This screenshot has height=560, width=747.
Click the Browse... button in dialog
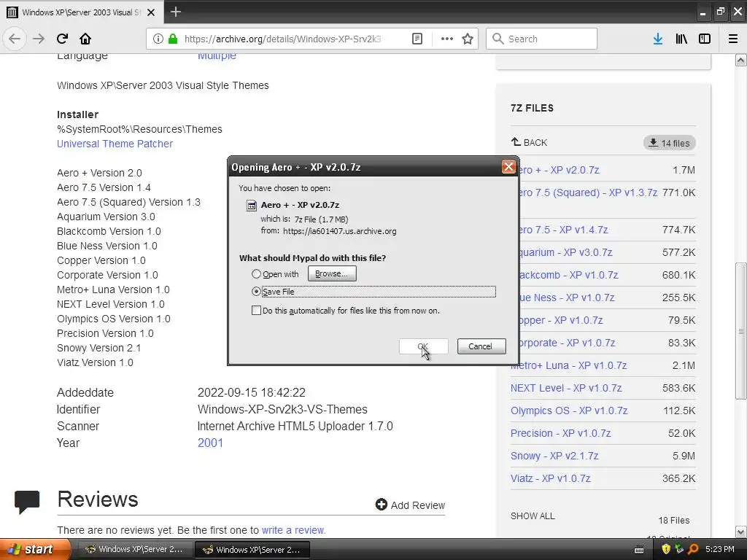pyautogui.click(x=332, y=274)
